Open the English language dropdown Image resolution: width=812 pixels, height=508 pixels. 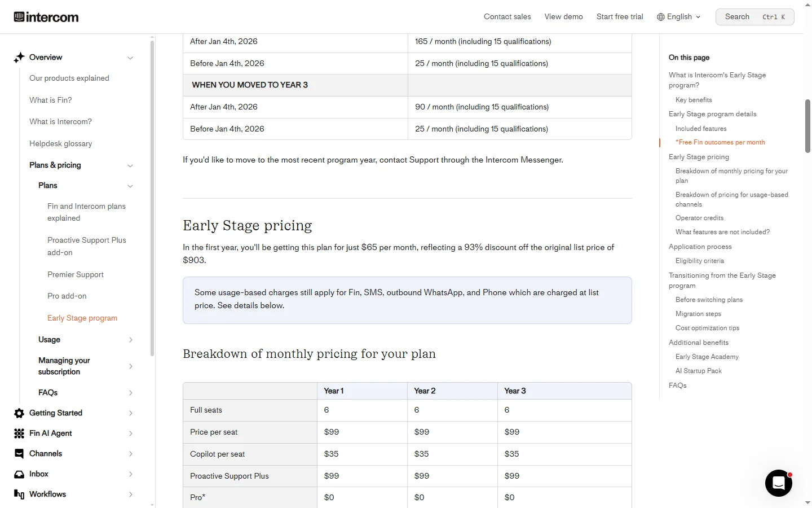coord(679,17)
